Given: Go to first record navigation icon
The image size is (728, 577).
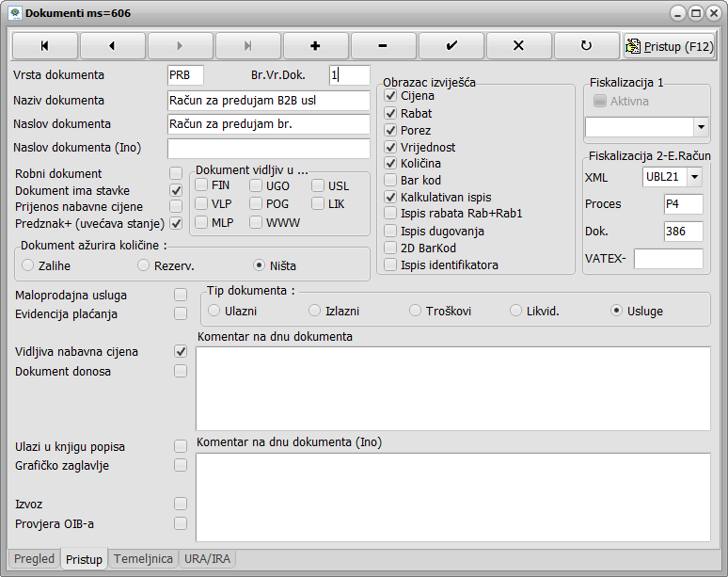Looking at the screenshot, I should click(44, 45).
